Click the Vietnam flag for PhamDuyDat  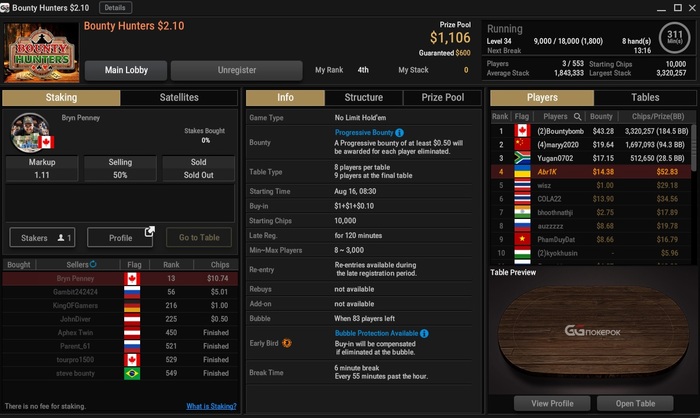tap(522, 239)
